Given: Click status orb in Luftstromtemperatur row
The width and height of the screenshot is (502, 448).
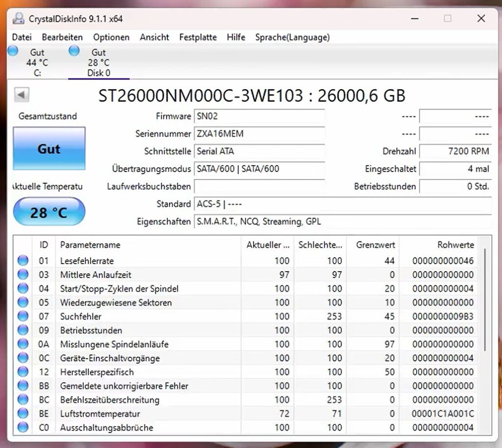Looking at the screenshot, I should click(x=23, y=413).
